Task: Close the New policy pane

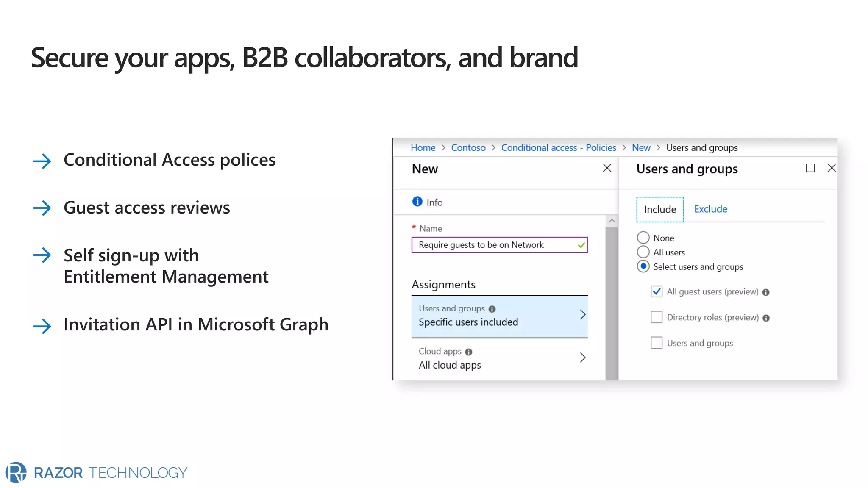Action: tap(607, 168)
